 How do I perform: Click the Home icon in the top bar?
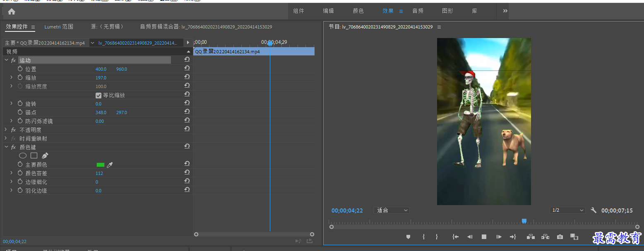[x=12, y=12]
